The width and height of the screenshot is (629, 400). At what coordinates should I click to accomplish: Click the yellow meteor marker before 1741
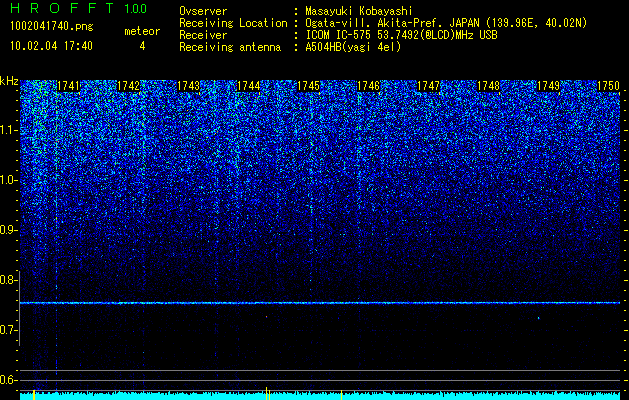point(34,395)
